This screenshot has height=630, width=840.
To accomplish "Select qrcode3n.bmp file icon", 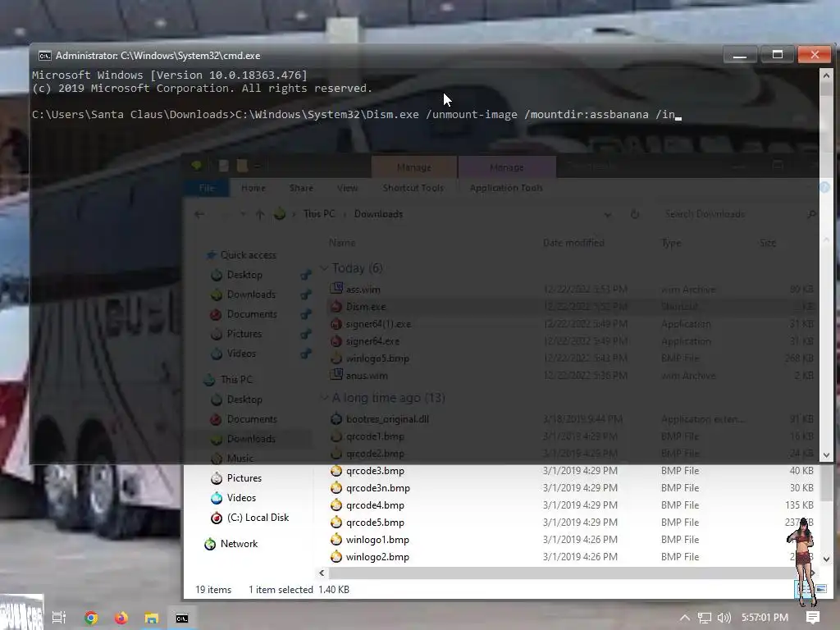I will [x=336, y=488].
